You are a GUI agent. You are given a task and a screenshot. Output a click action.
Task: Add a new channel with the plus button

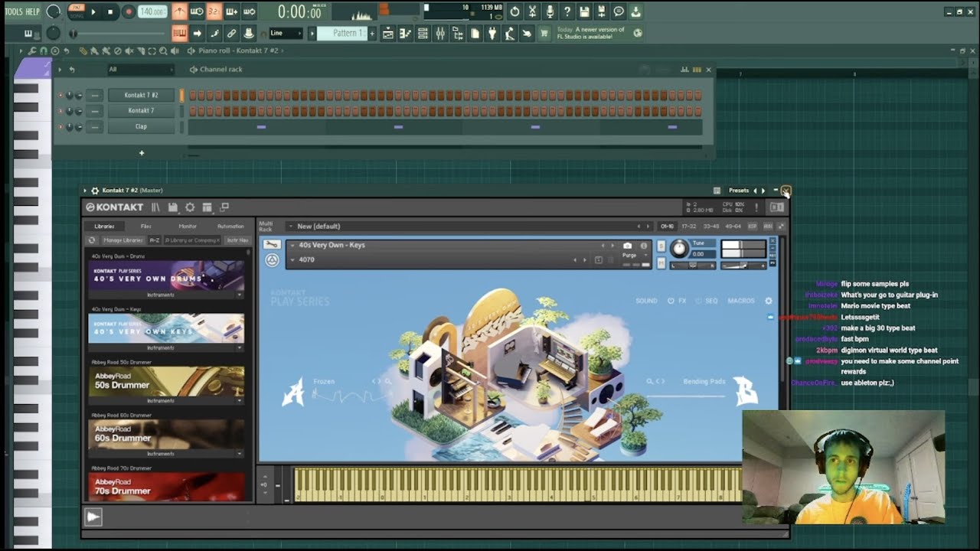point(142,153)
